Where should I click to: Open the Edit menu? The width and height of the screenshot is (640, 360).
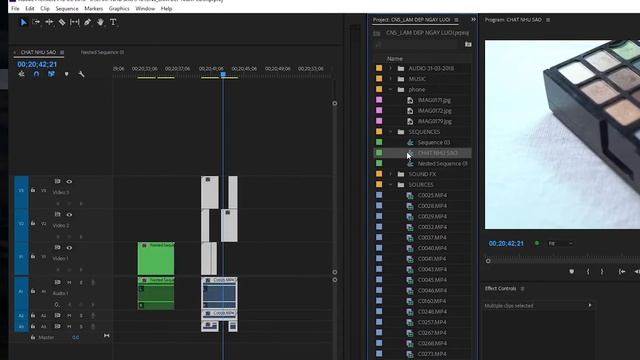tap(30, 8)
